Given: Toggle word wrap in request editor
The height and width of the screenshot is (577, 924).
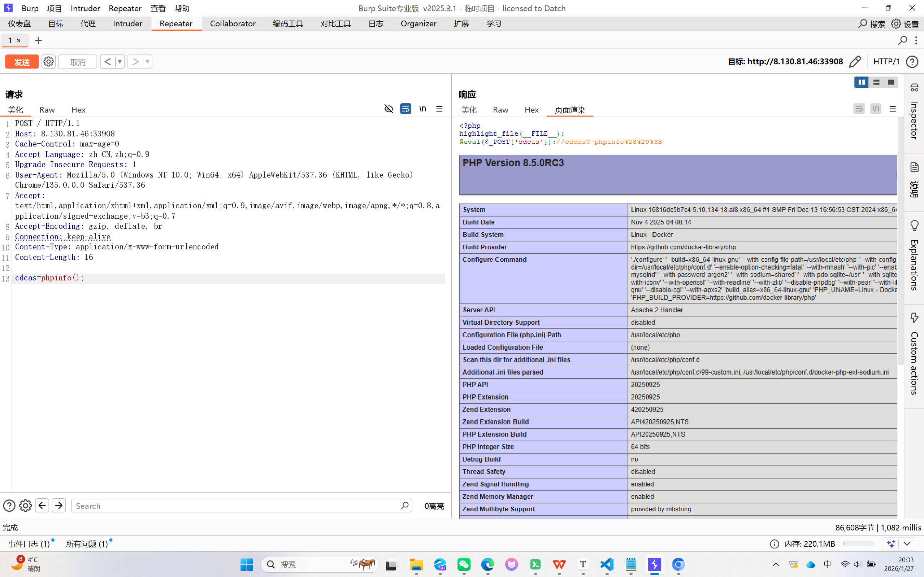Looking at the screenshot, I should click(405, 109).
